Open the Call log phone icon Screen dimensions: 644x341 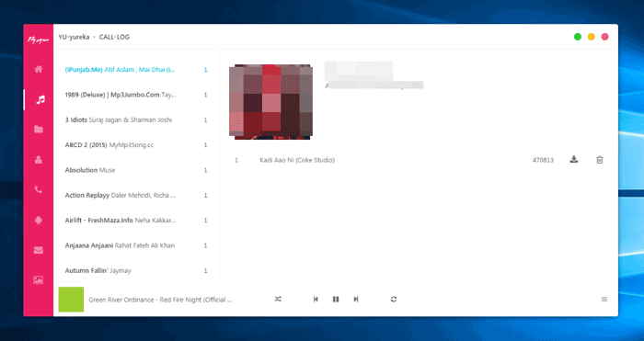[39, 189]
